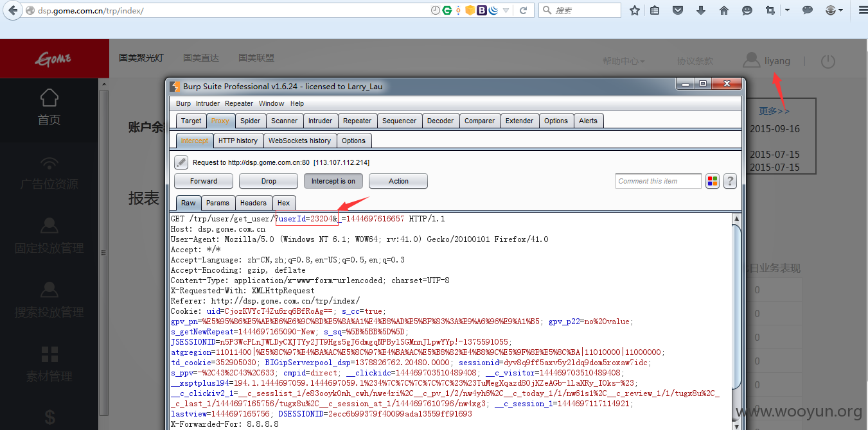Click the Drop button
868x430 pixels.
(x=269, y=181)
